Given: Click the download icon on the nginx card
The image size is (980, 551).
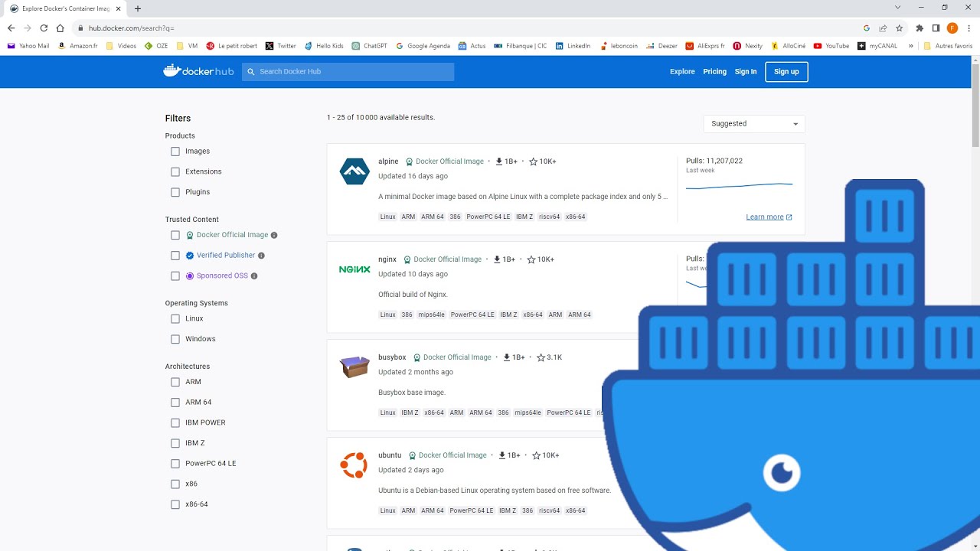Looking at the screenshot, I should (x=497, y=259).
